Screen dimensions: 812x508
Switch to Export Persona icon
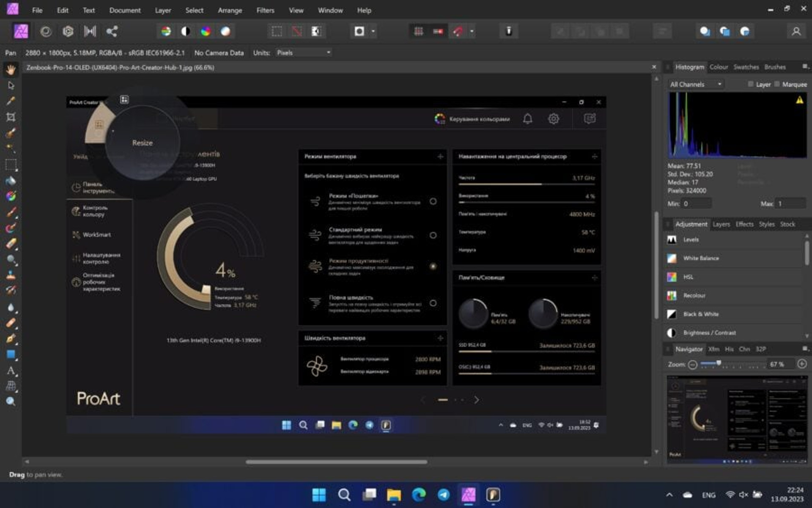click(112, 31)
